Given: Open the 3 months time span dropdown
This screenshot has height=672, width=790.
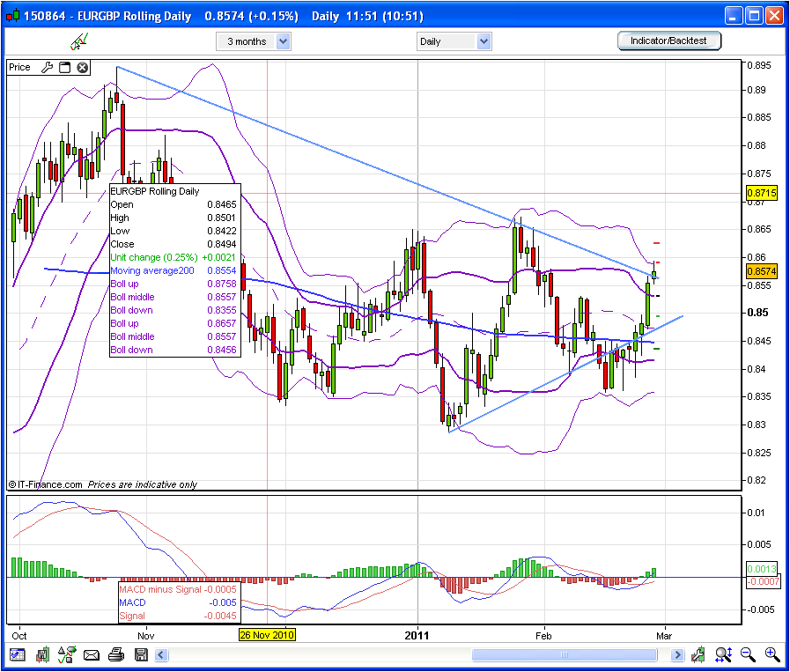Looking at the screenshot, I should tap(254, 41).
